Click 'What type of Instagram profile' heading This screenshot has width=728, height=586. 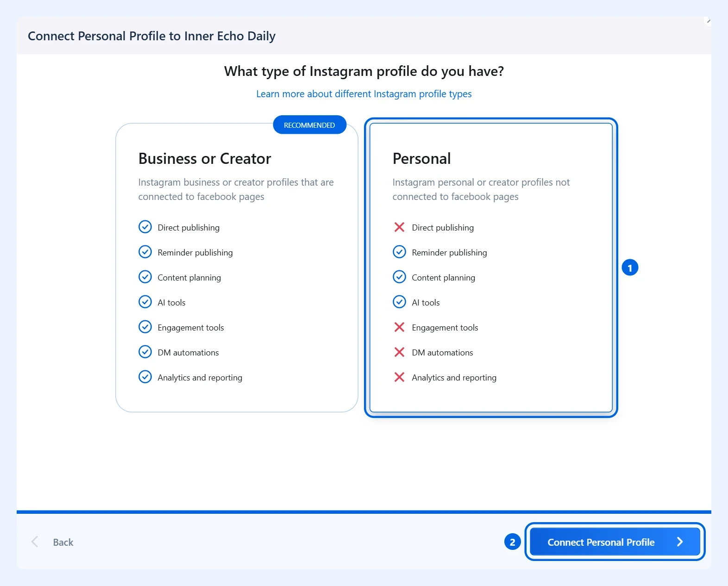pyautogui.click(x=364, y=71)
